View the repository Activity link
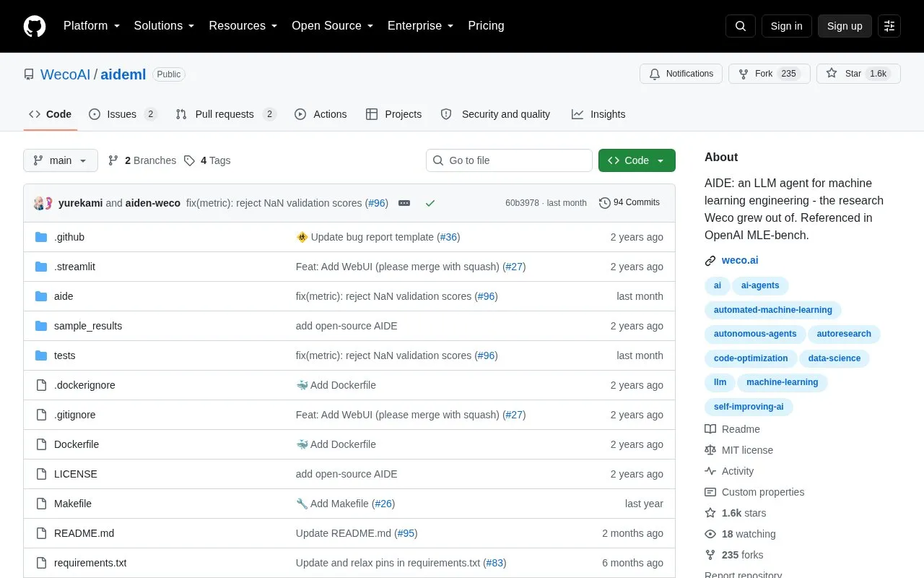 [729, 471]
